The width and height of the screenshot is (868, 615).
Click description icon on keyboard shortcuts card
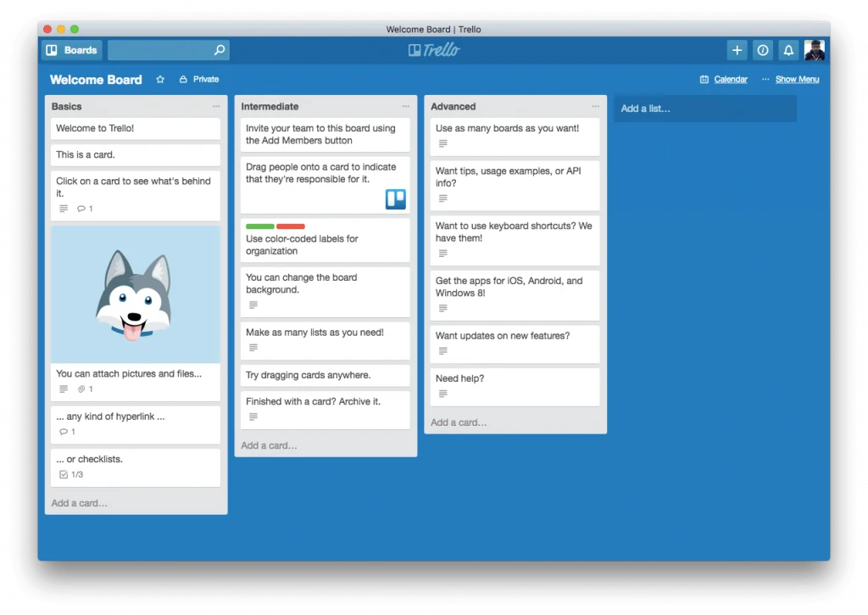click(x=442, y=253)
